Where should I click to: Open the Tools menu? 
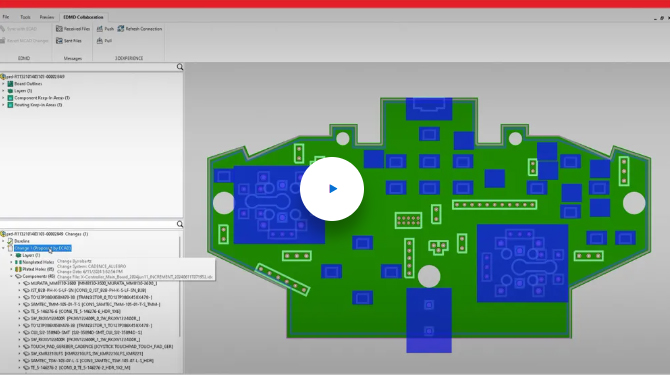[x=25, y=17]
